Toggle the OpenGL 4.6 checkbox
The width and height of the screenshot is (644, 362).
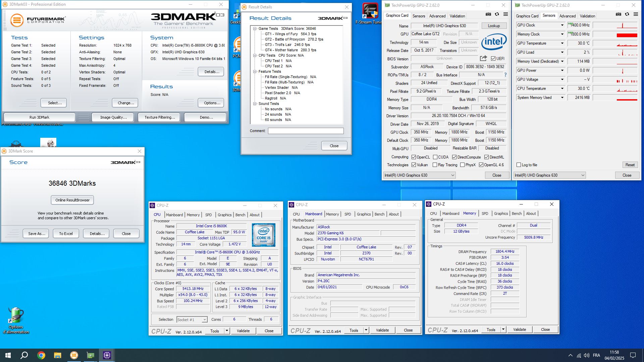click(481, 165)
